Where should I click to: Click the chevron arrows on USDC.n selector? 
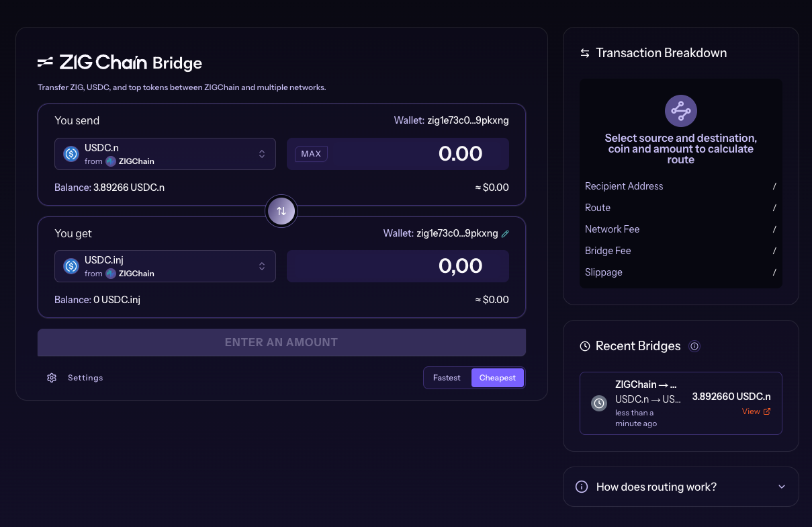pos(262,154)
